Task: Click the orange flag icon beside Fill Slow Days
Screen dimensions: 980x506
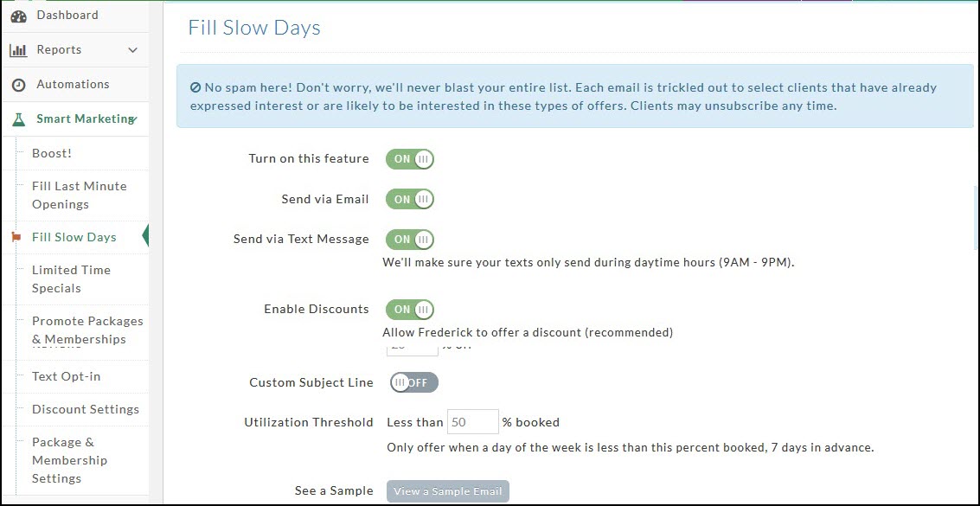Action: (x=16, y=237)
